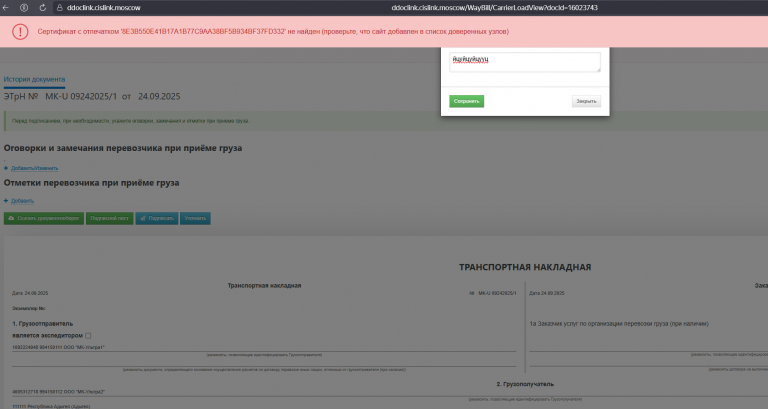Reload the page with the refresh icon

[42, 8]
